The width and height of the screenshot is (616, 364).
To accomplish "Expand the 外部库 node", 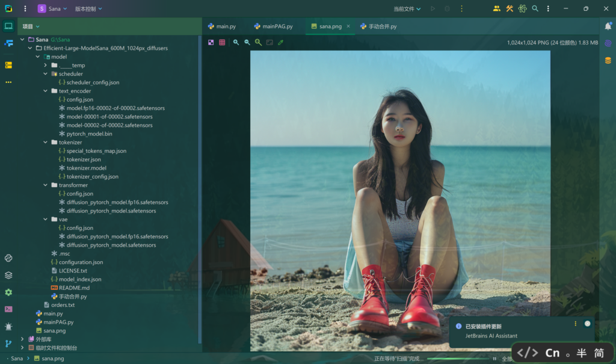I will [23, 339].
